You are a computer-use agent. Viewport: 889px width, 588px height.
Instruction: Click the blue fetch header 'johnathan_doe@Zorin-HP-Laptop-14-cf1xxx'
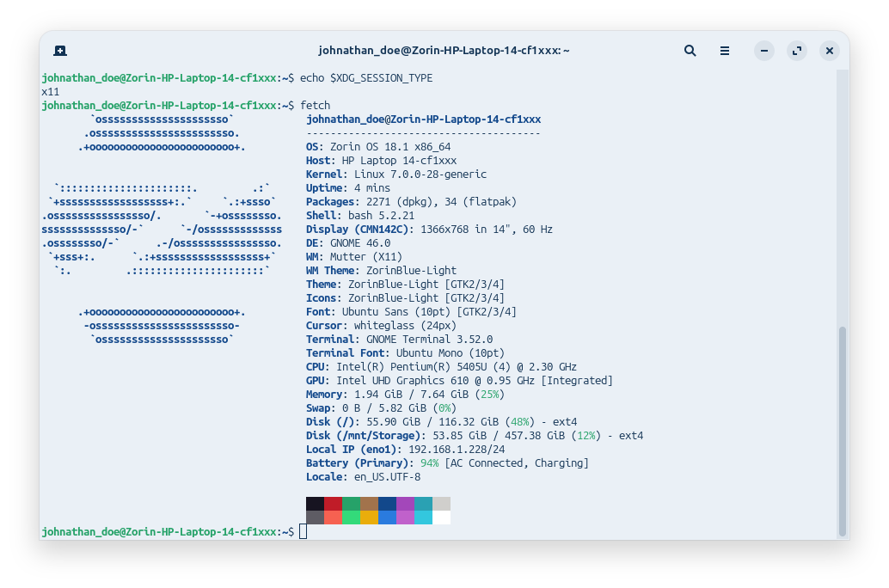(x=424, y=119)
